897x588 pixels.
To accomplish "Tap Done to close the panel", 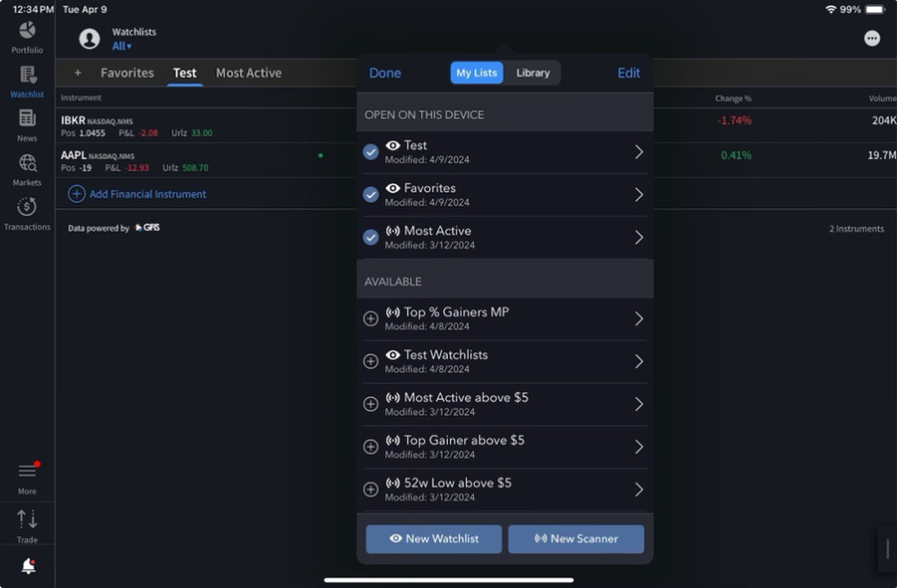I will (385, 72).
